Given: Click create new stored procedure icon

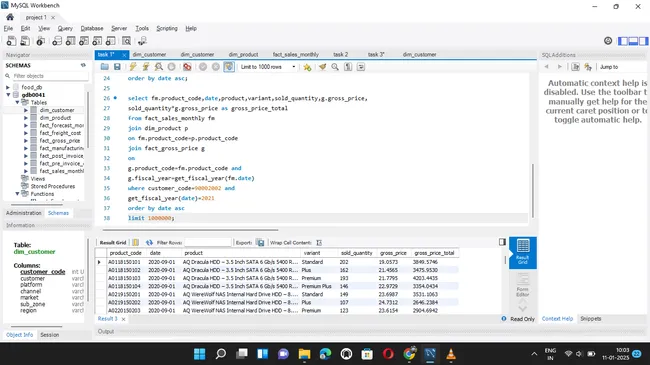Looking at the screenshot, I should click(97, 41).
